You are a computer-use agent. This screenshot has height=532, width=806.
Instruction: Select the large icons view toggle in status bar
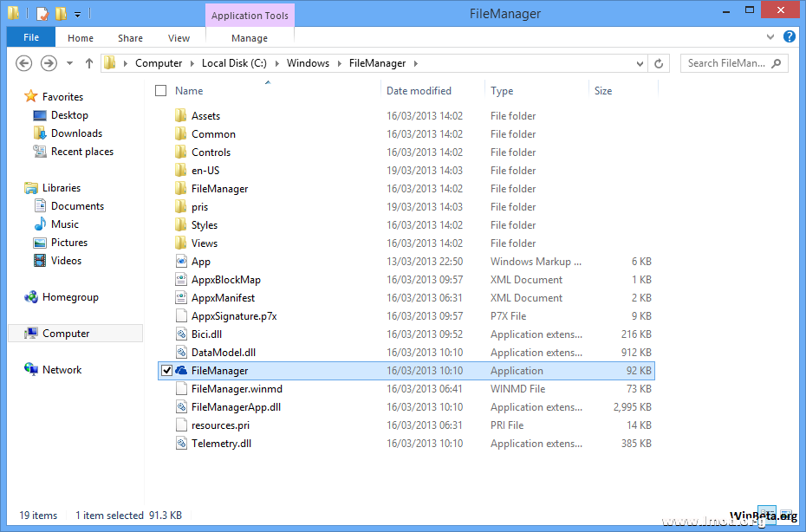787,512
